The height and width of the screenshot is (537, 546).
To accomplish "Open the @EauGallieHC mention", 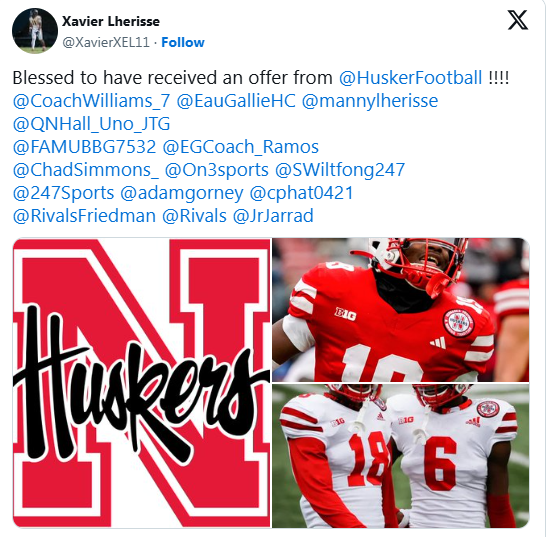I will pyautogui.click(x=236, y=101).
